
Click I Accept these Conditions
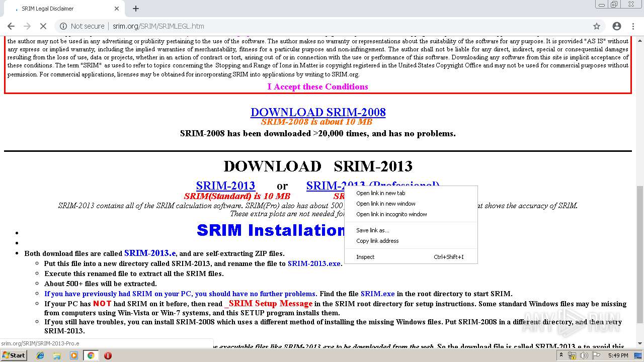[317, 86]
